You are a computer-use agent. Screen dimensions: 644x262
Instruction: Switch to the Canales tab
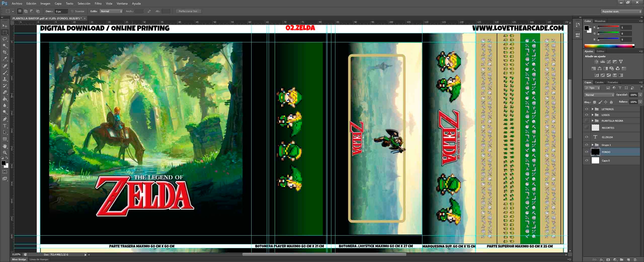599,82
